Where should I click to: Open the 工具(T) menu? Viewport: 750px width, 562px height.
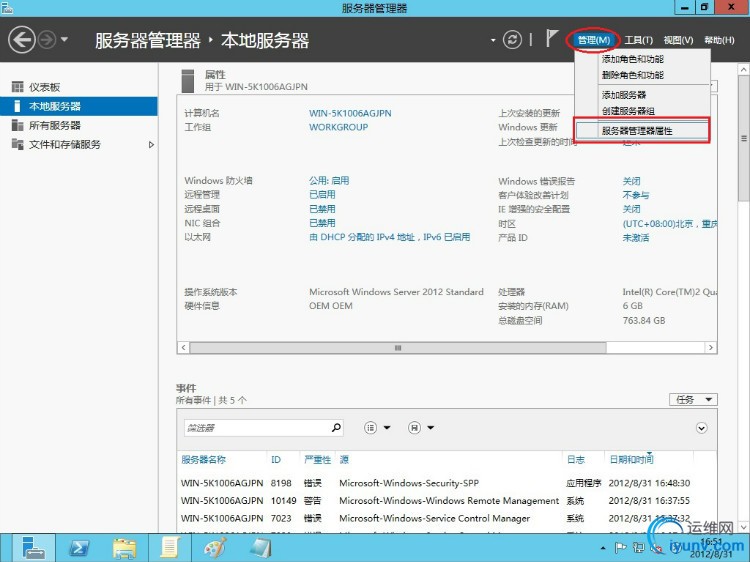click(639, 40)
